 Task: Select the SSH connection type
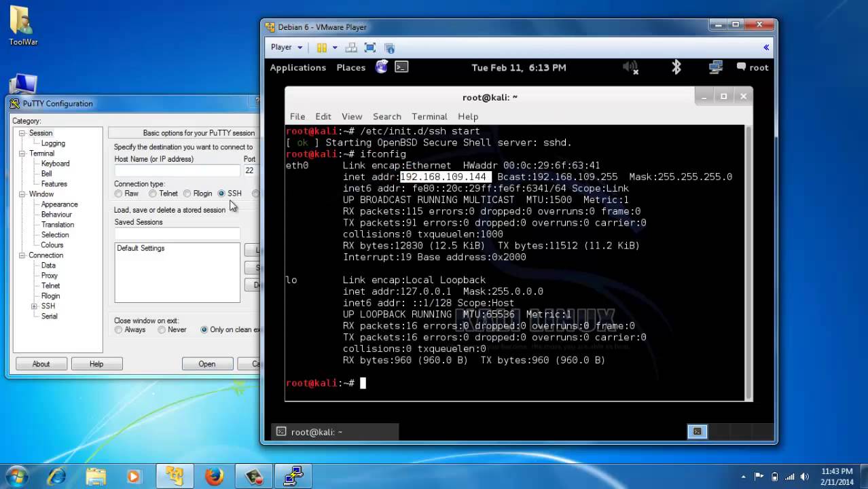coord(221,194)
